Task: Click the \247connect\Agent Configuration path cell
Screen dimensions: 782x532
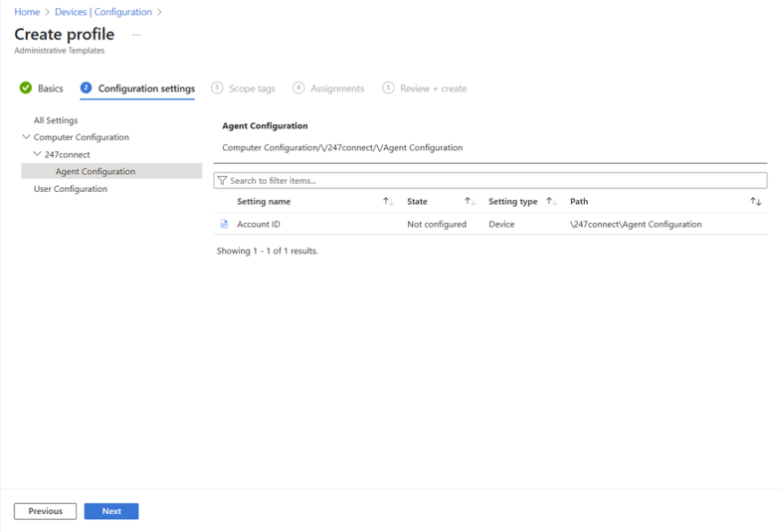Action: point(636,225)
